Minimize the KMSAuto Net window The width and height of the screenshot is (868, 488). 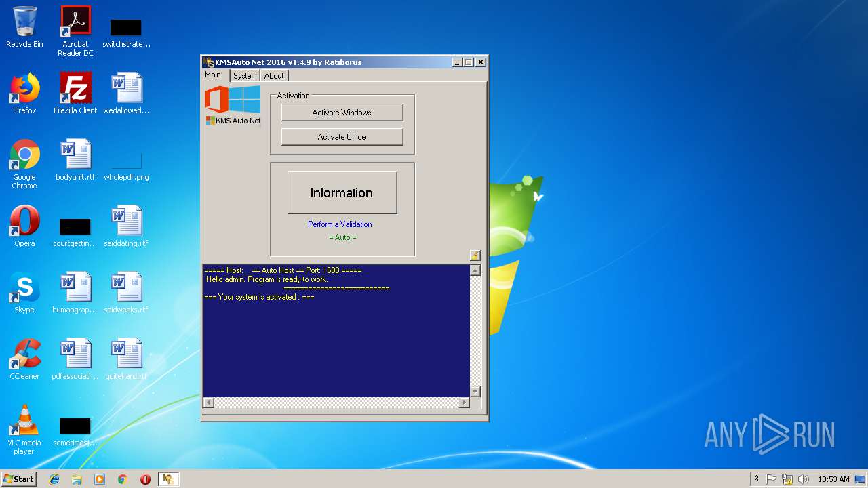[458, 62]
